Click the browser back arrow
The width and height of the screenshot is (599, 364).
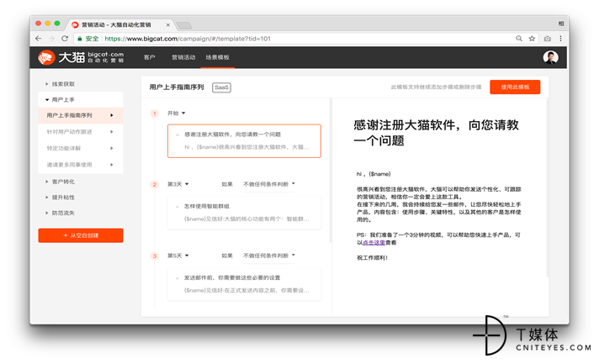(x=38, y=39)
